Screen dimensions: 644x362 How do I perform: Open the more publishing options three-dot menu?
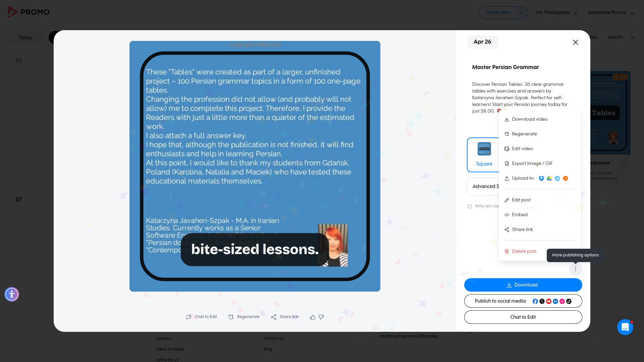[x=576, y=268]
